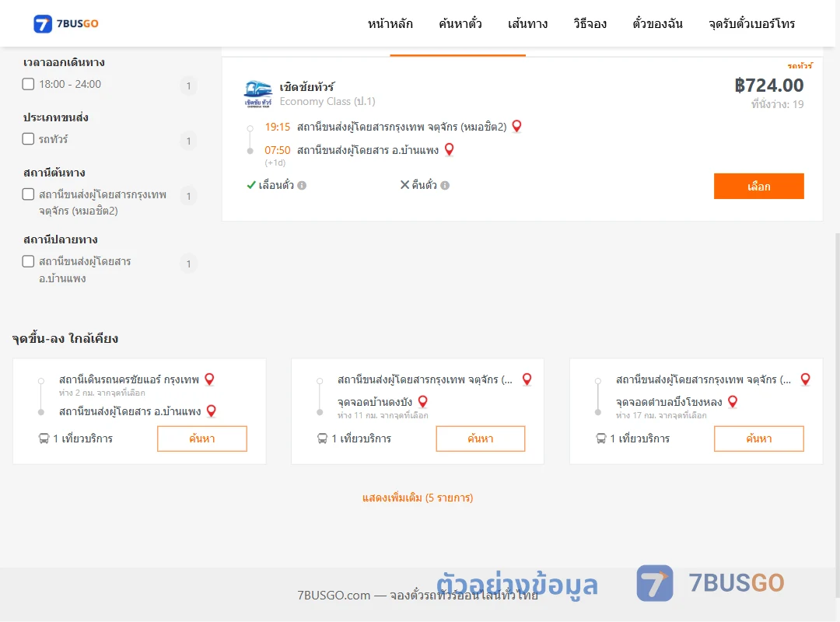Click ค้นหา in the จุดจอดตำบลบึงโขงหลง card
The image size is (840, 622).
point(758,439)
